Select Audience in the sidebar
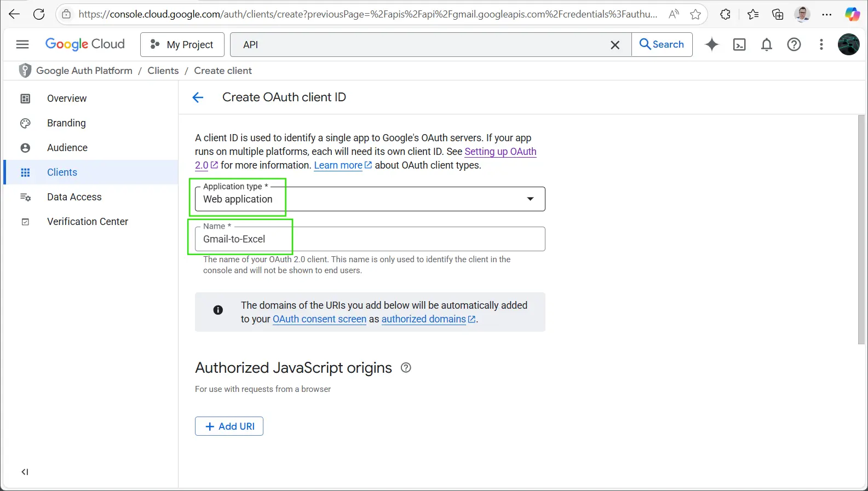Viewport: 868px width, 491px height. pyautogui.click(x=67, y=148)
